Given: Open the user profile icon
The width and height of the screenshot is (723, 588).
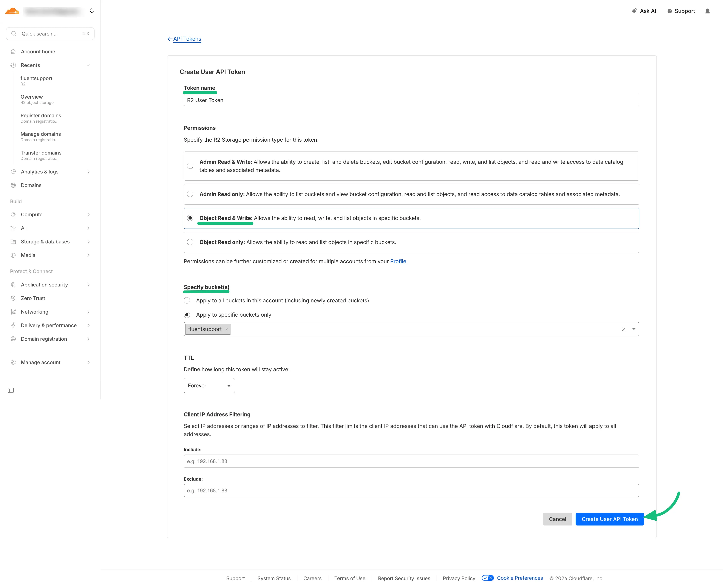Looking at the screenshot, I should [708, 11].
